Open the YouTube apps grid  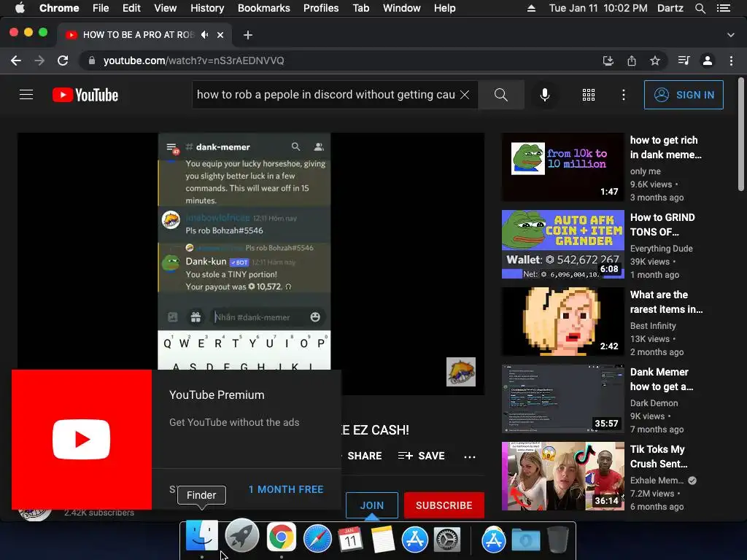click(589, 95)
